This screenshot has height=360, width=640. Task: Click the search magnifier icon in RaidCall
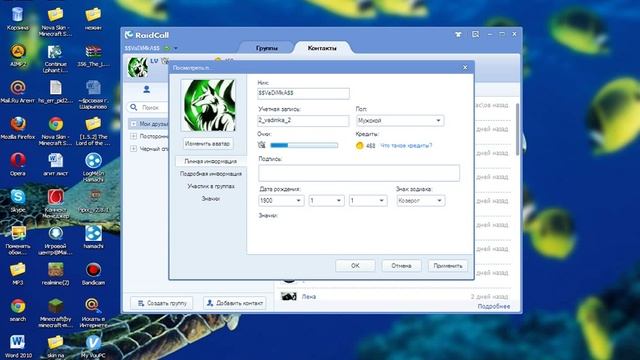134,107
